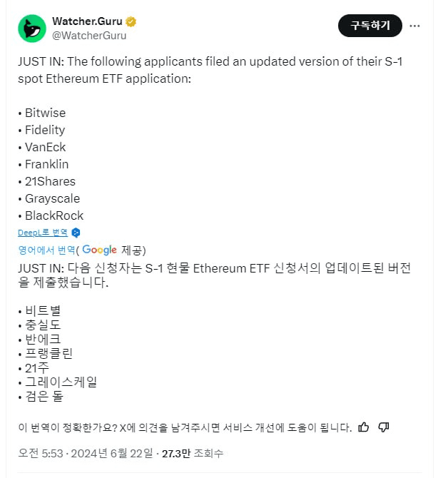The image size is (448, 478).
Task: Click the Google logo in translation credit
Action: (99, 250)
